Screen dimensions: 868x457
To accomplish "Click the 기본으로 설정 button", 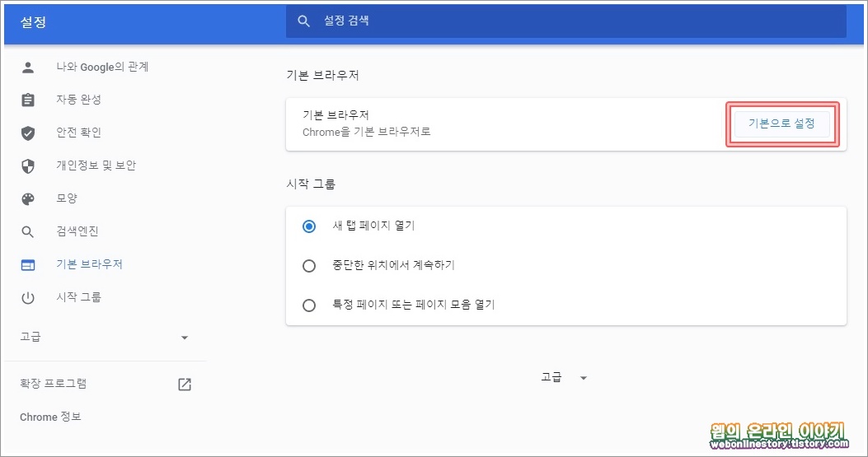I will [x=781, y=124].
